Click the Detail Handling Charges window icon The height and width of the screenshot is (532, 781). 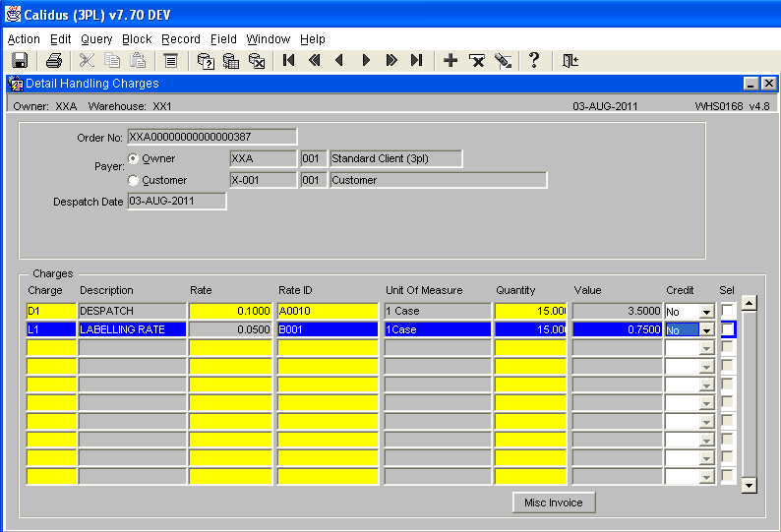tap(16, 84)
